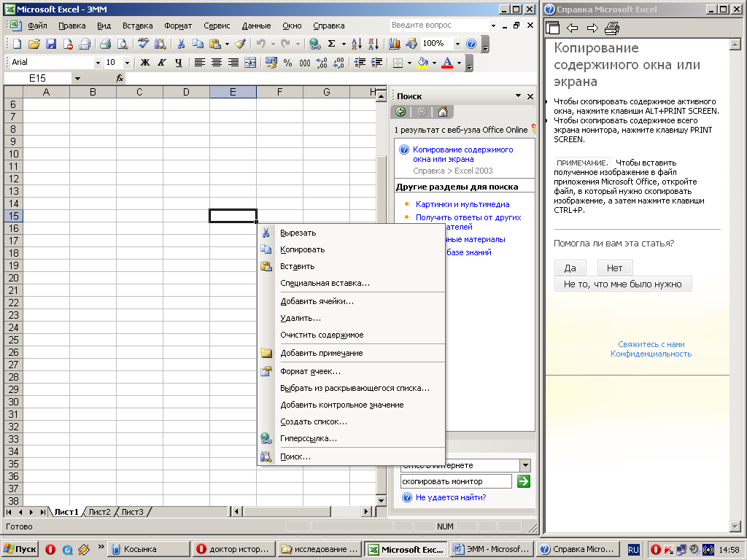Click the Cut scissors toolbar icon
Screen dimensions: 747x560
[181, 44]
